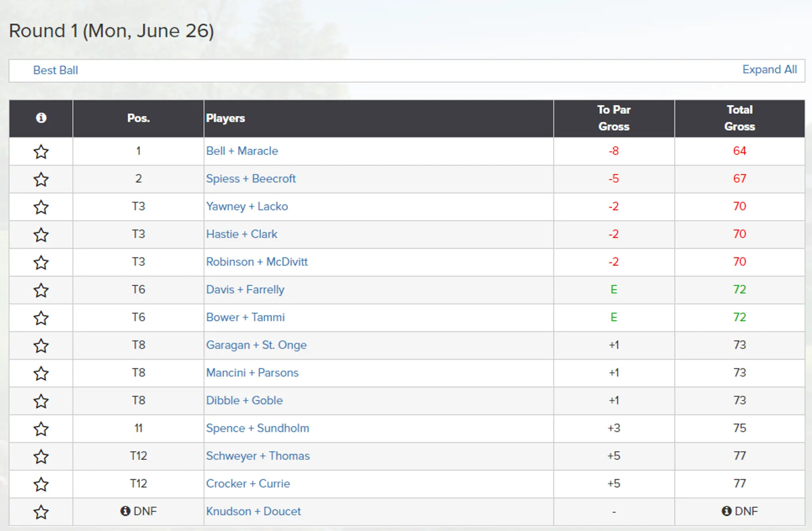
Task: Star the Spiess + Beecroft row
Action: [41, 179]
